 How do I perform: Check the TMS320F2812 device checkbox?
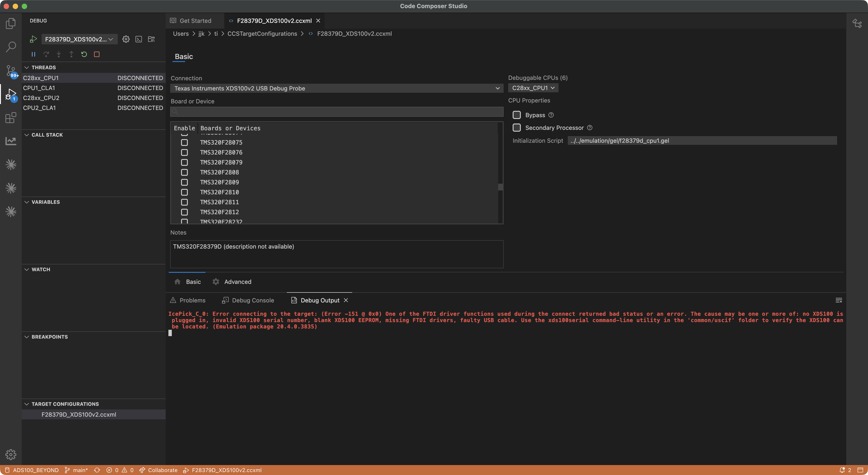184,212
